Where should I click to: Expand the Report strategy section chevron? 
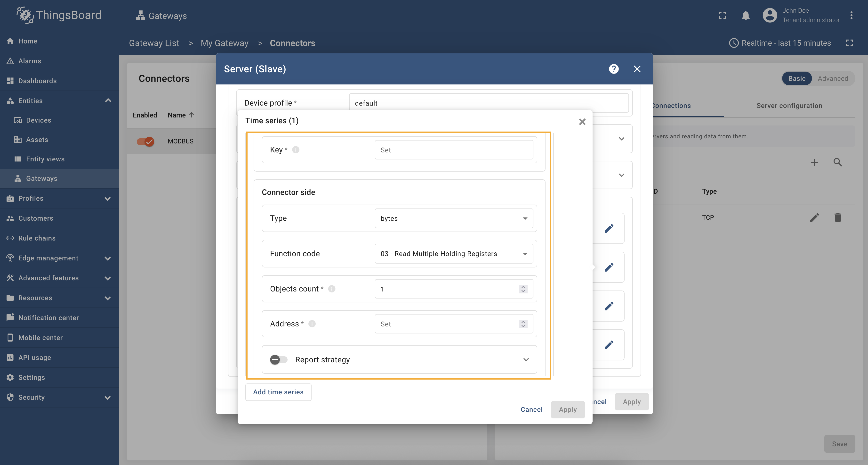(526, 360)
